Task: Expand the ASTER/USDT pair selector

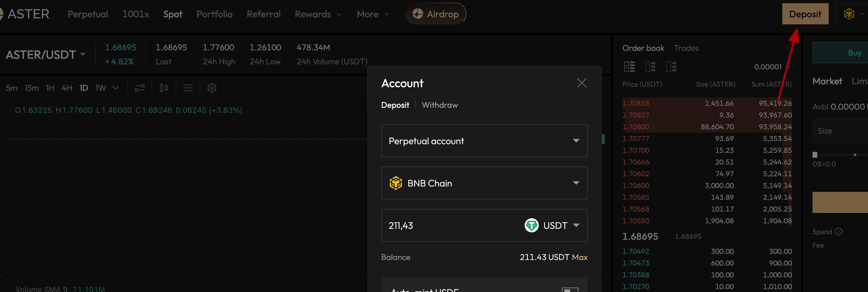Action: pyautogui.click(x=45, y=55)
